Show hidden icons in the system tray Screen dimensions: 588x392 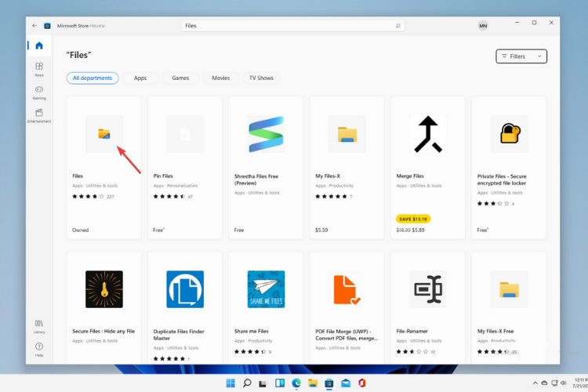(x=535, y=383)
